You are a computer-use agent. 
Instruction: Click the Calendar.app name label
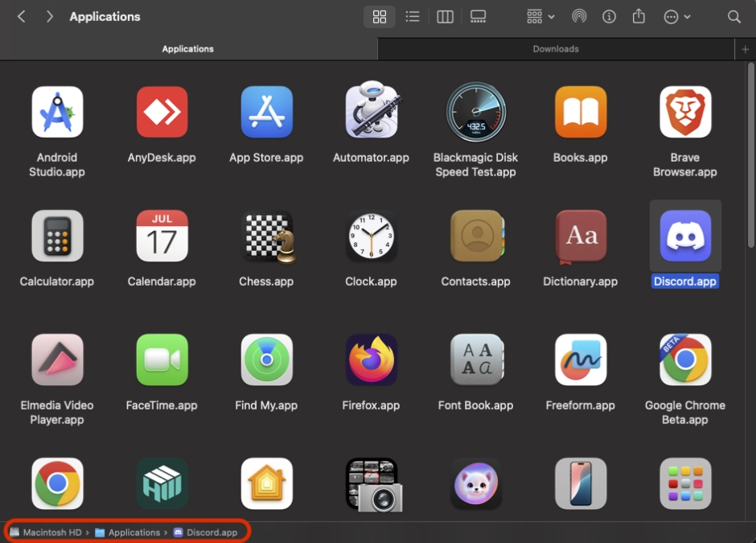pyautogui.click(x=162, y=281)
